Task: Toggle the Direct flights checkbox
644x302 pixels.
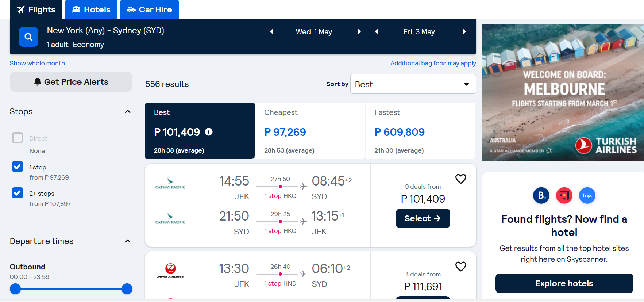Action: click(18, 138)
